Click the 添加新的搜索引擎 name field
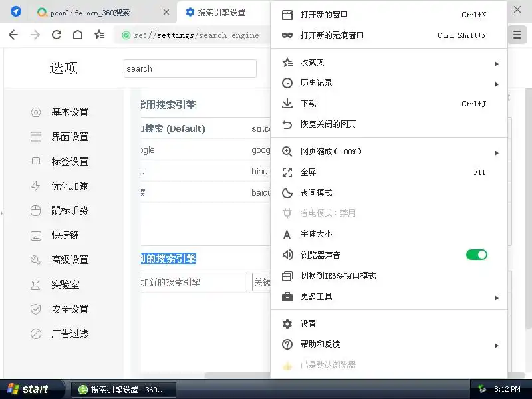The height and width of the screenshot is (399, 532). (194, 282)
